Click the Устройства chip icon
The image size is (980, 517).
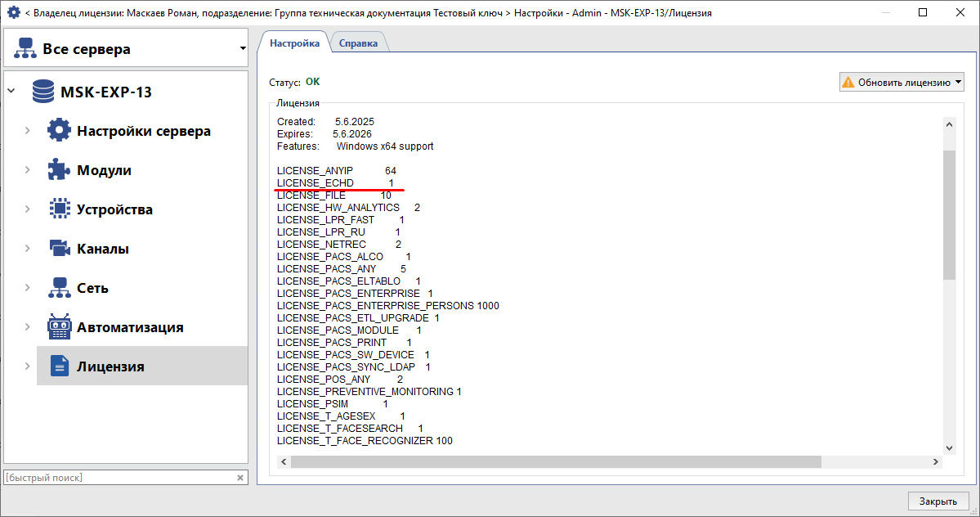[x=60, y=208]
